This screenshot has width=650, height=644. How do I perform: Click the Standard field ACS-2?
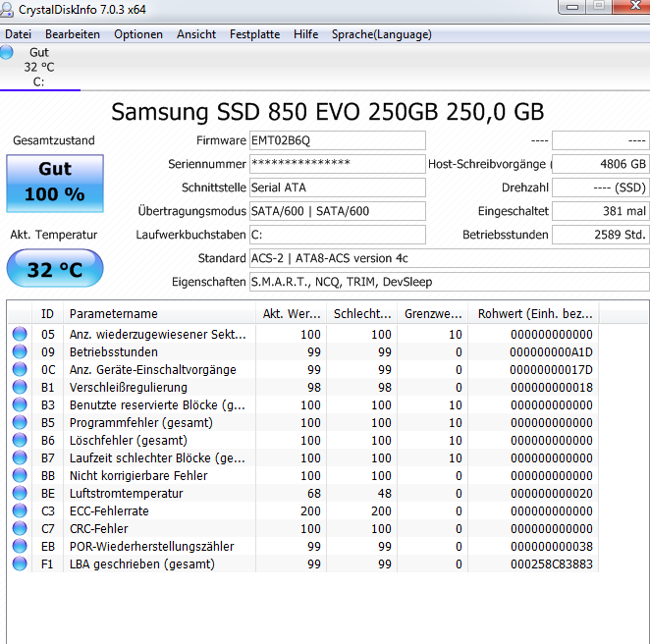pyautogui.click(x=450, y=258)
